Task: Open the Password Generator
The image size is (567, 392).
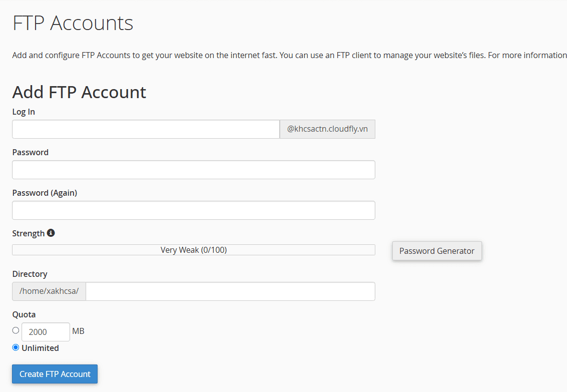Action: click(x=436, y=251)
